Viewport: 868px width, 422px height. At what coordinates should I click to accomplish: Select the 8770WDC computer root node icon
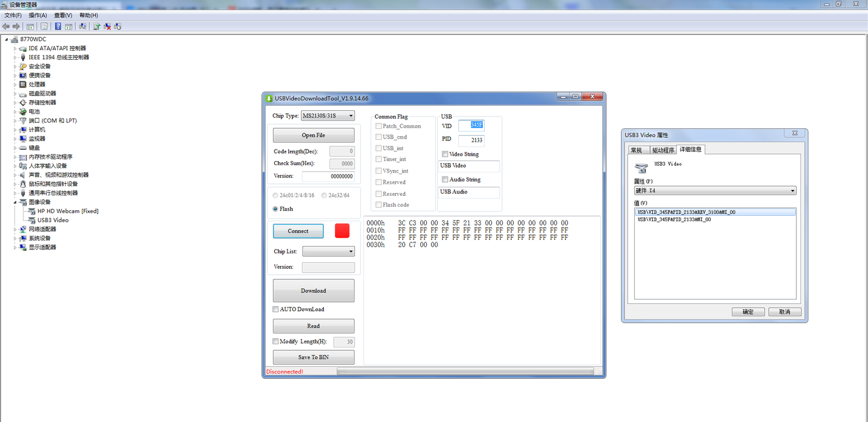tap(14, 39)
